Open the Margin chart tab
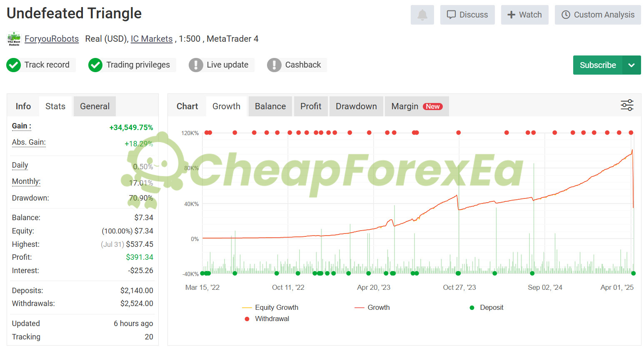This screenshot has width=644, height=349. tap(417, 106)
